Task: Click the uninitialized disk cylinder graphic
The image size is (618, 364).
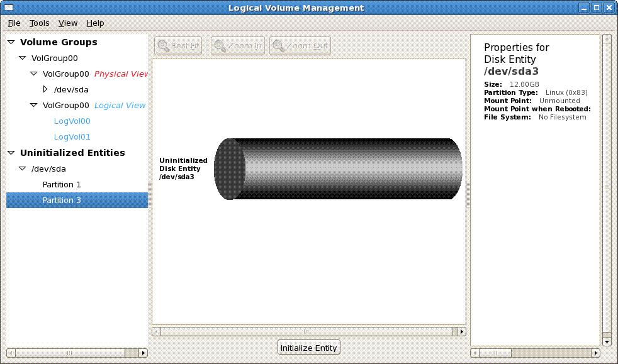Action: (339, 169)
